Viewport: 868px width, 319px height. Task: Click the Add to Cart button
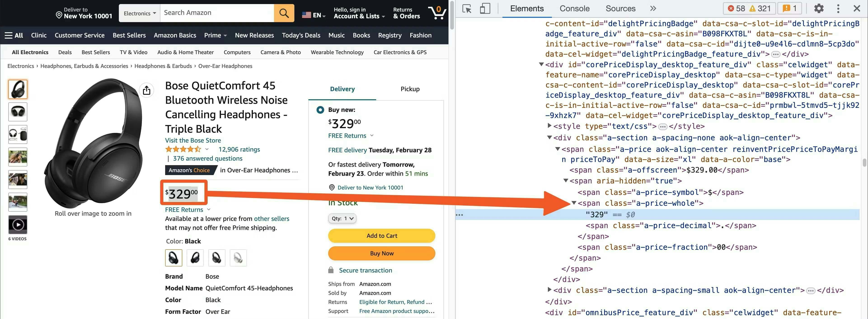tap(381, 236)
